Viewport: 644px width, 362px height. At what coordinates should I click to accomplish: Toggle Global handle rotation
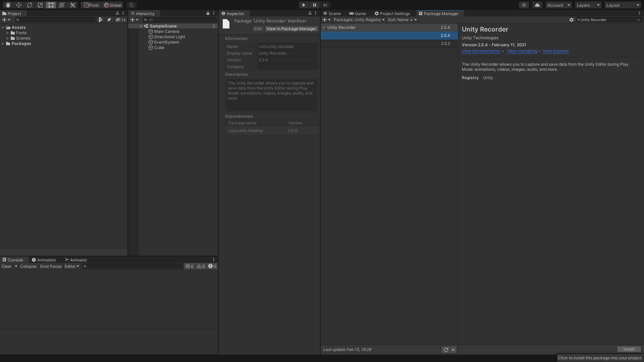click(113, 5)
